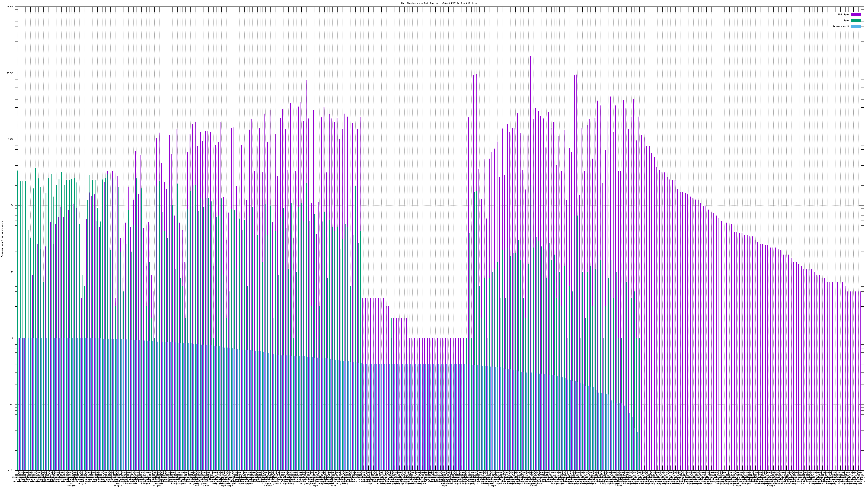Click the "Message Count or Spam Score" axis label
The height and width of the screenshot is (488, 868).
[2, 239]
